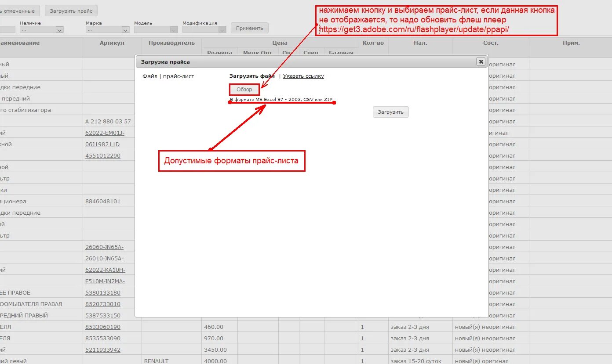This screenshot has width=612, height=364.
Task: Open article link 62022-KA10H-
Action: pos(106,270)
